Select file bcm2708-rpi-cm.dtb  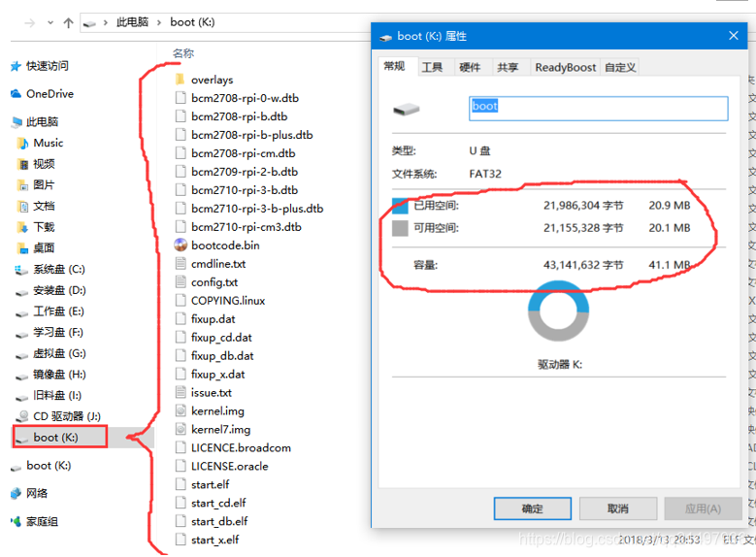coord(235,153)
